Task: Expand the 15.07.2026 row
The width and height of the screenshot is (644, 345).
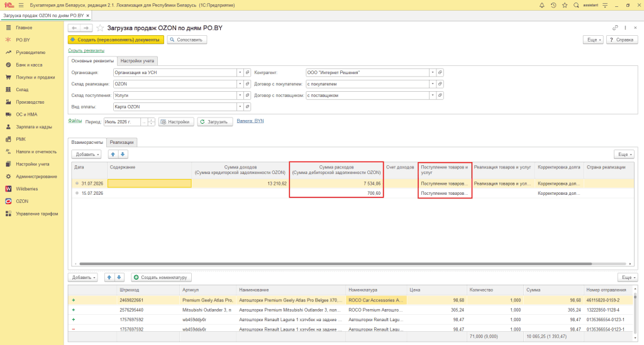Action: 77,193
